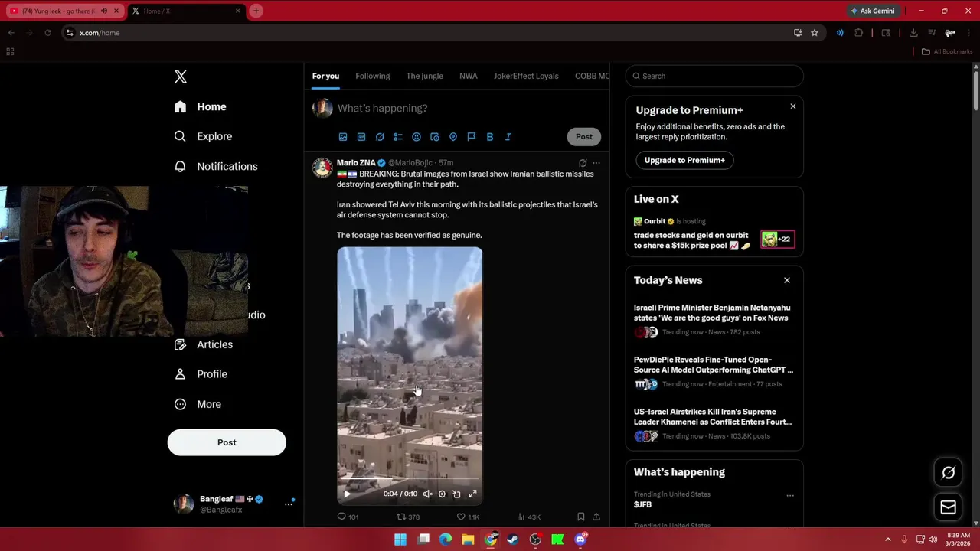Image resolution: width=980 pixels, height=551 pixels.
Task: Add a poll to the post
Action: (x=398, y=137)
